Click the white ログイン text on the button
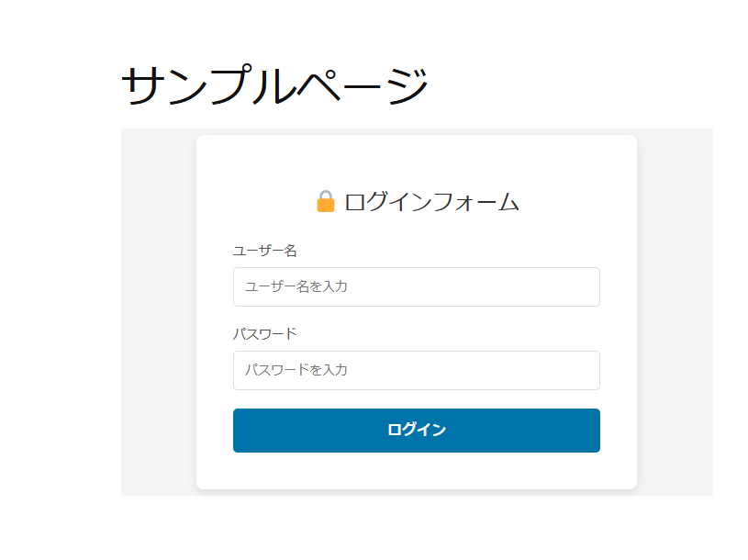The image size is (748, 560). point(417,430)
